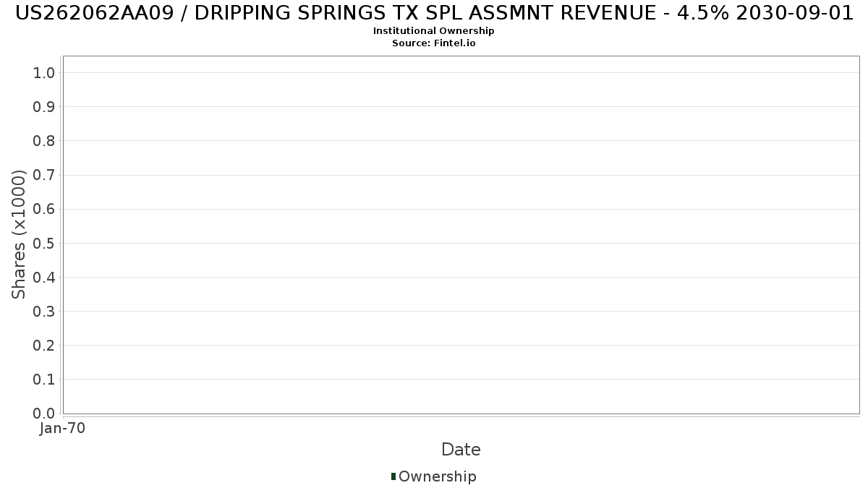Click the dark green Ownership legend swatch
This screenshot has height=488, width=868.
pos(393,476)
